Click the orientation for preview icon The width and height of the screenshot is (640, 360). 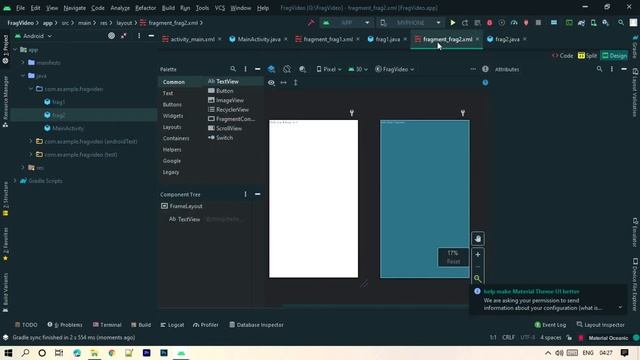coord(287,69)
